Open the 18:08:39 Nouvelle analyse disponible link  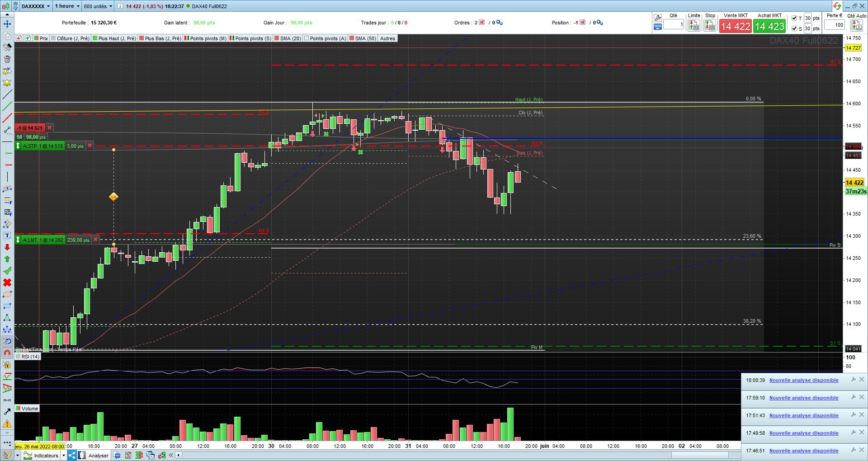(x=804, y=380)
